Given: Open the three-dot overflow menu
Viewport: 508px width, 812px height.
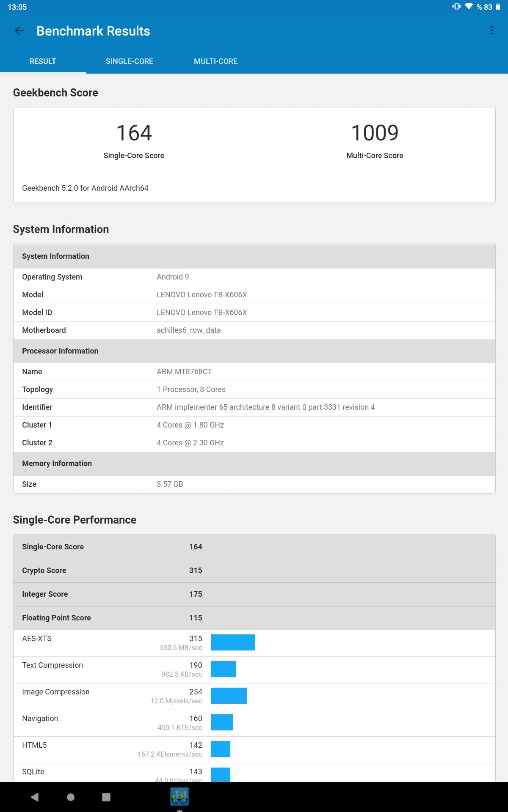Looking at the screenshot, I should [x=491, y=30].
